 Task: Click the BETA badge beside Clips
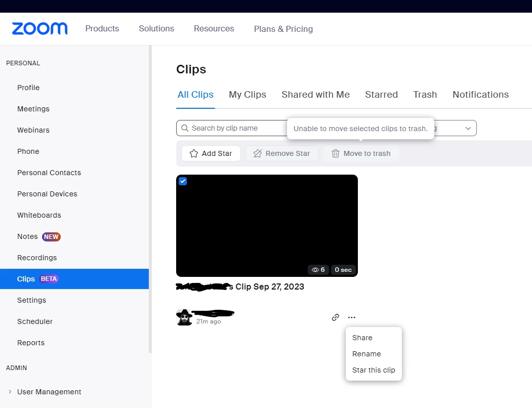pos(49,279)
